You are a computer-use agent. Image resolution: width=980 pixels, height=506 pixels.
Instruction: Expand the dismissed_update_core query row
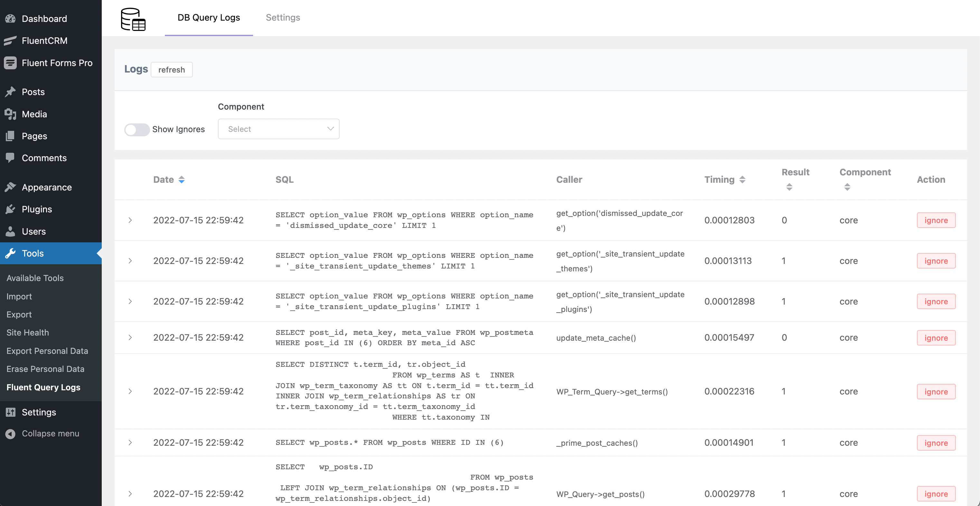(x=130, y=220)
